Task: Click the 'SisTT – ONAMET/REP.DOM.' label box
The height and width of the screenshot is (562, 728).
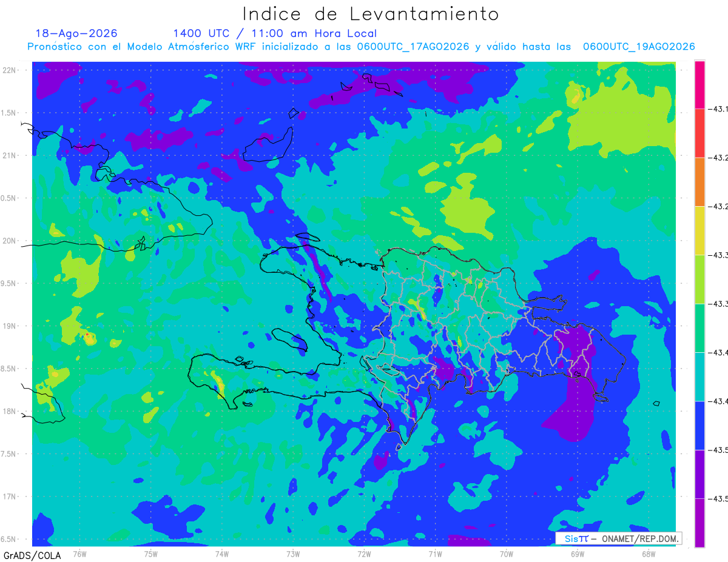Action: 618,538
